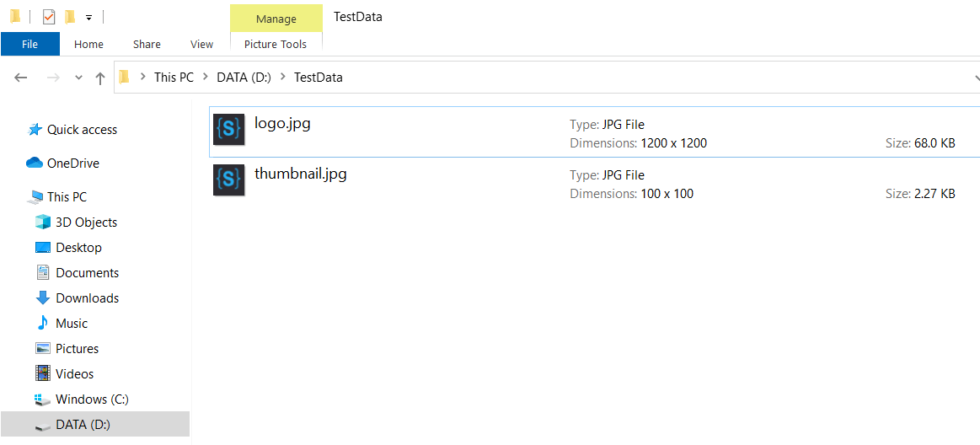Select Quick access in navigation pane

[x=82, y=130]
